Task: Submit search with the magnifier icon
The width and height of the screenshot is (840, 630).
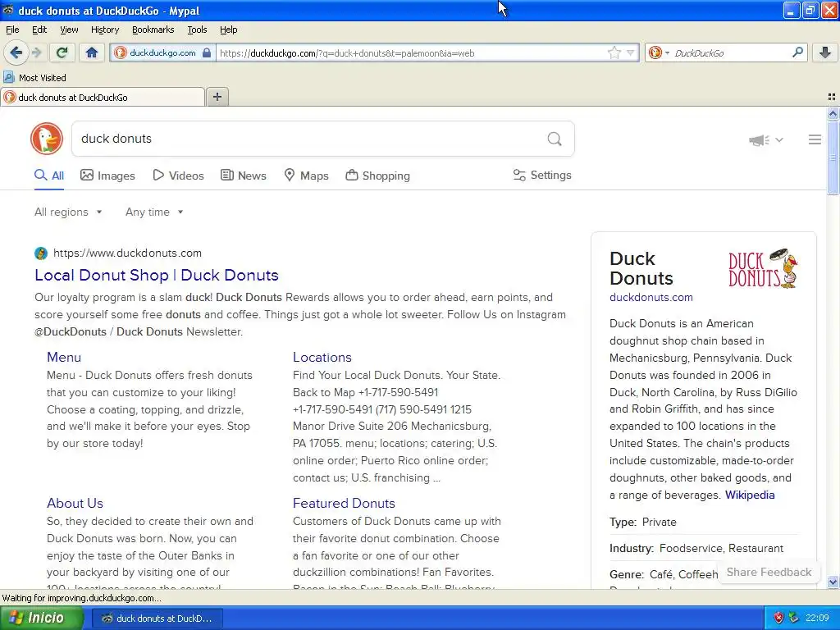Action: coord(555,139)
